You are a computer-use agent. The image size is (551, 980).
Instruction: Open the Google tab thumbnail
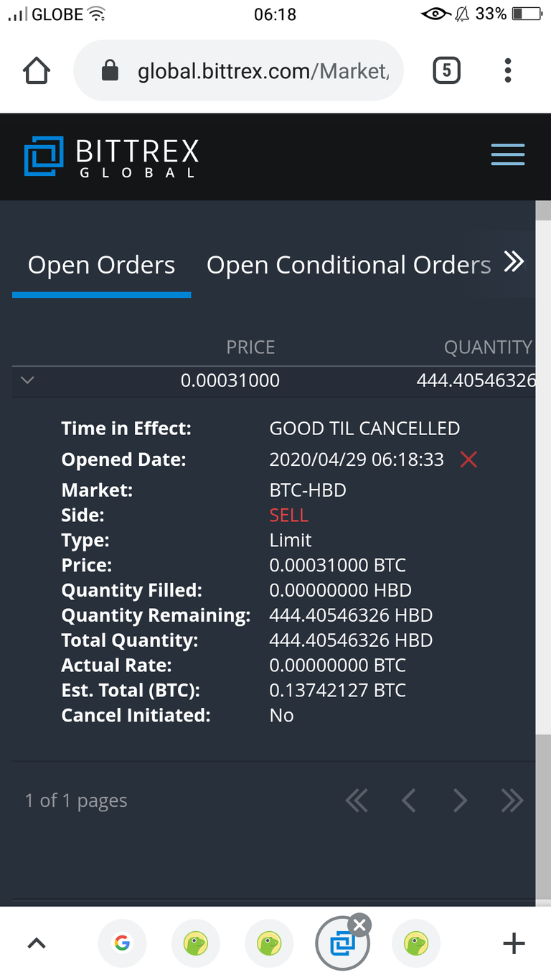tap(122, 943)
